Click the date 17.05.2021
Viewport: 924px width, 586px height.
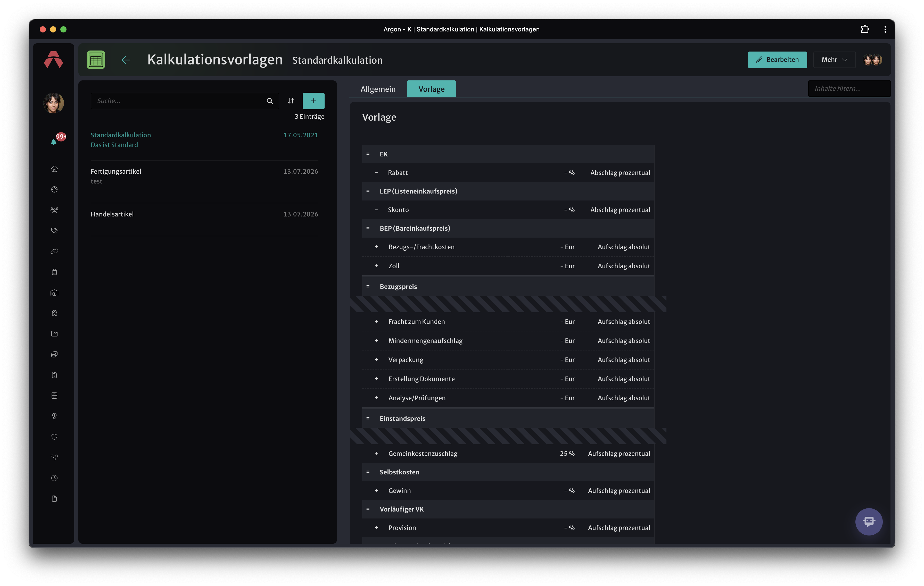[300, 135]
